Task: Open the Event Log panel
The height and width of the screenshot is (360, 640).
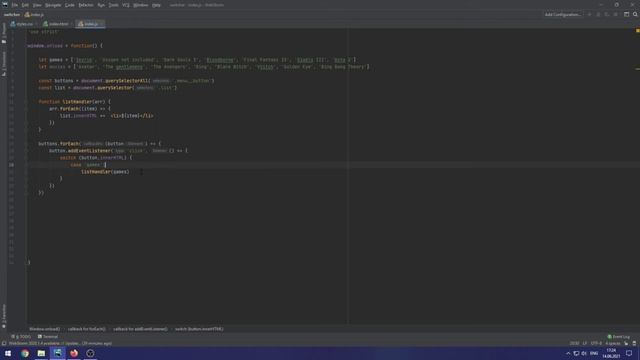Action: pyautogui.click(x=619, y=337)
